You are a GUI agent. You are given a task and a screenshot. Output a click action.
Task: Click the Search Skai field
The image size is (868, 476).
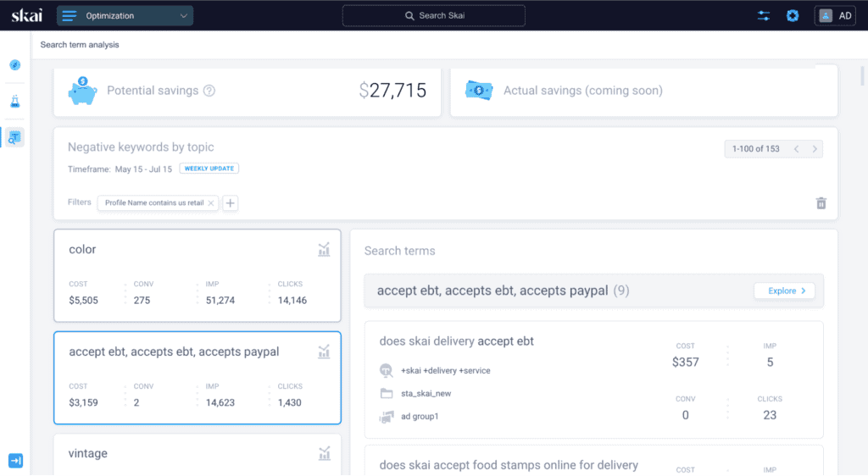(433, 15)
